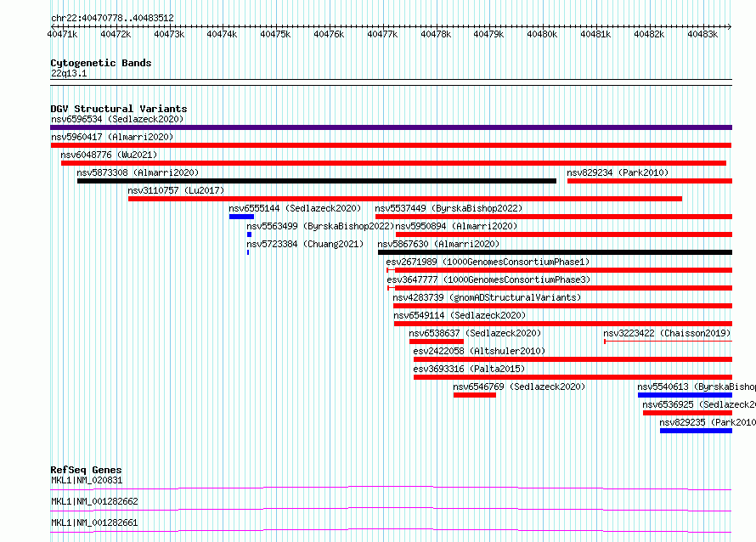Open gene MKL1|NM_001282662 label
756x542 pixels.
[94, 501]
